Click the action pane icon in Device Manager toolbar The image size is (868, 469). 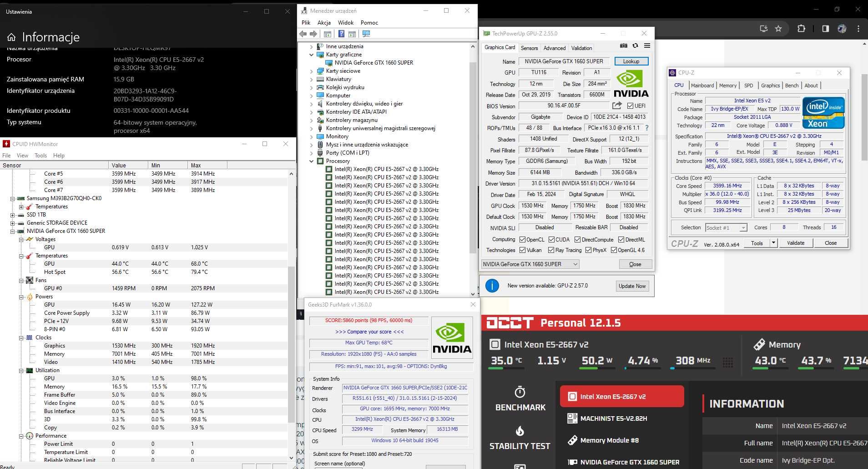352,34
